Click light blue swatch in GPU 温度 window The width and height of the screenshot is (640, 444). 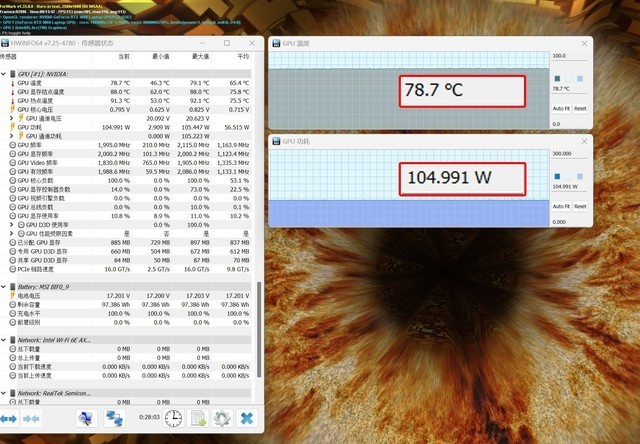click(x=580, y=78)
